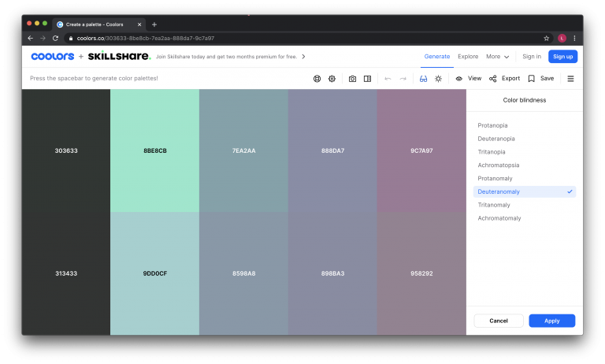Click the camera icon in the toolbar
Viewport: 605px width, 364px height.
click(352, 79)
